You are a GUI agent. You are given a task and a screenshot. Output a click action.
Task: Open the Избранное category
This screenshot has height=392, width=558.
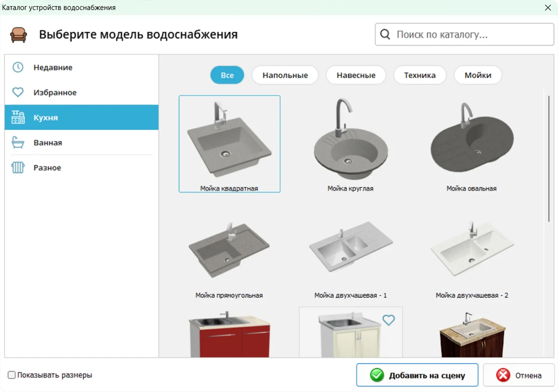coord(82,92)
